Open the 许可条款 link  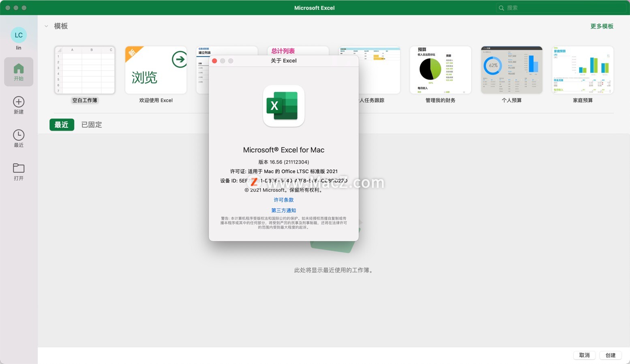(x=284, y=200)
